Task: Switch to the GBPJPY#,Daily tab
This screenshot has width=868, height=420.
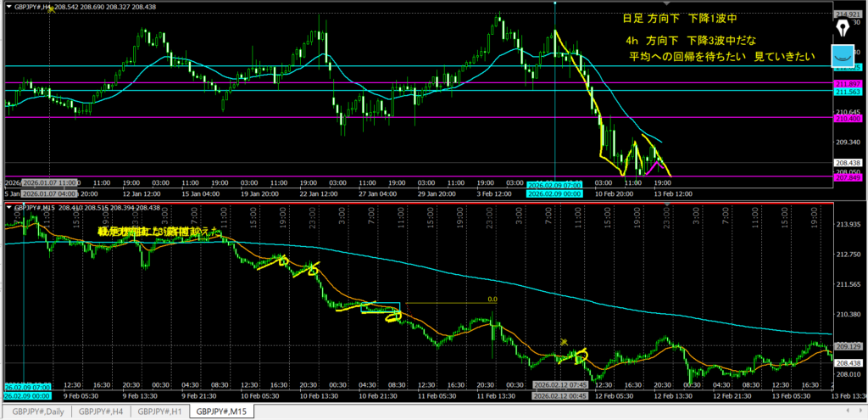Action: (36, 412)
